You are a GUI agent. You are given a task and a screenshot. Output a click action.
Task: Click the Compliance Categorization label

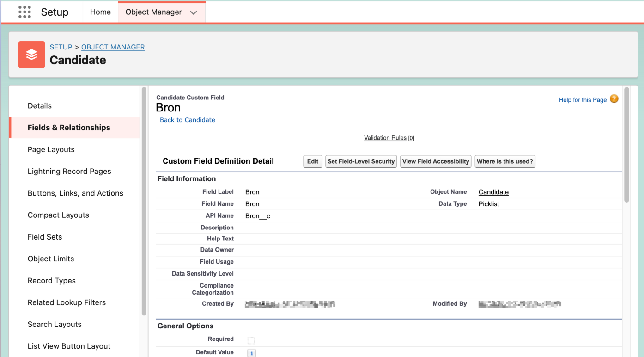[213, 289]
